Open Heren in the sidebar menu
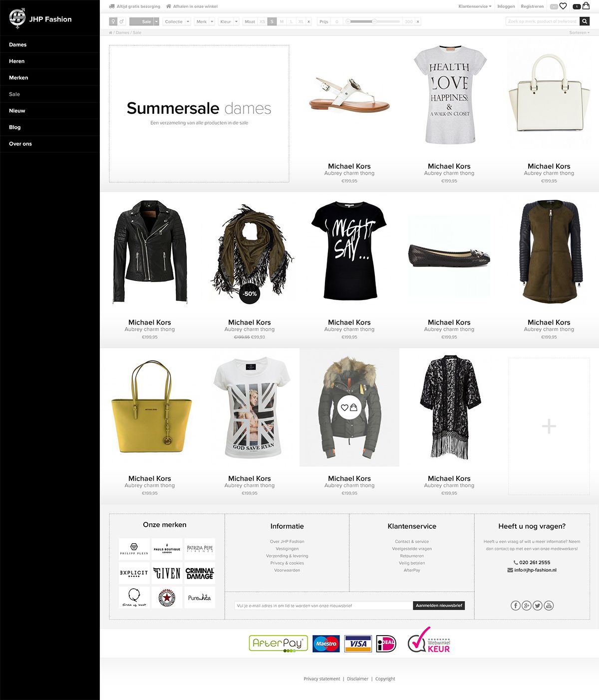 tap(16, 61)
